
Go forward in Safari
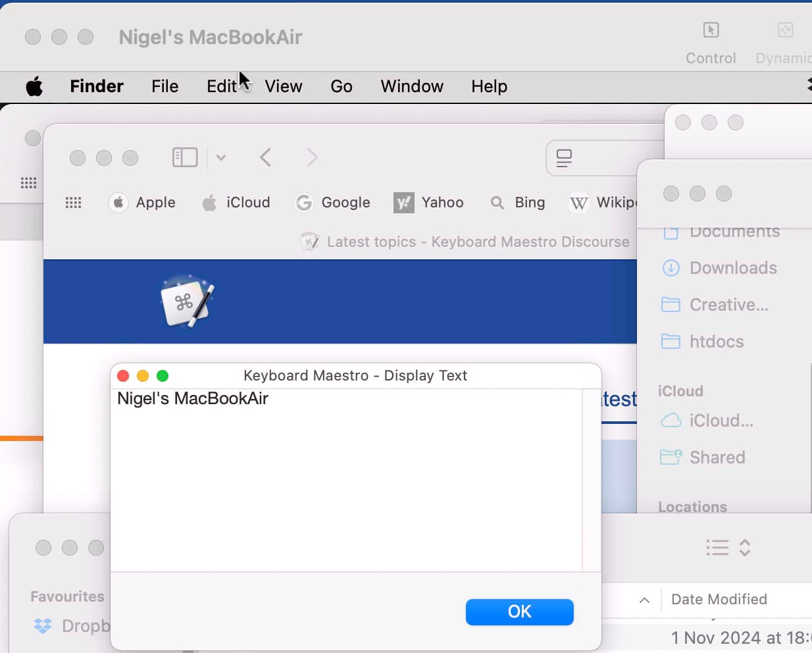pos(312,157)
